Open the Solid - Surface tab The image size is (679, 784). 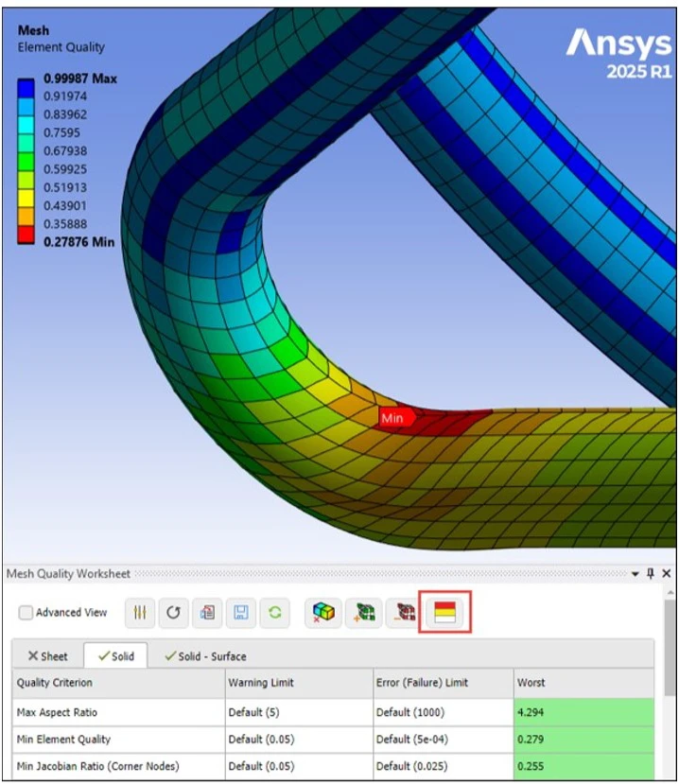205,656
